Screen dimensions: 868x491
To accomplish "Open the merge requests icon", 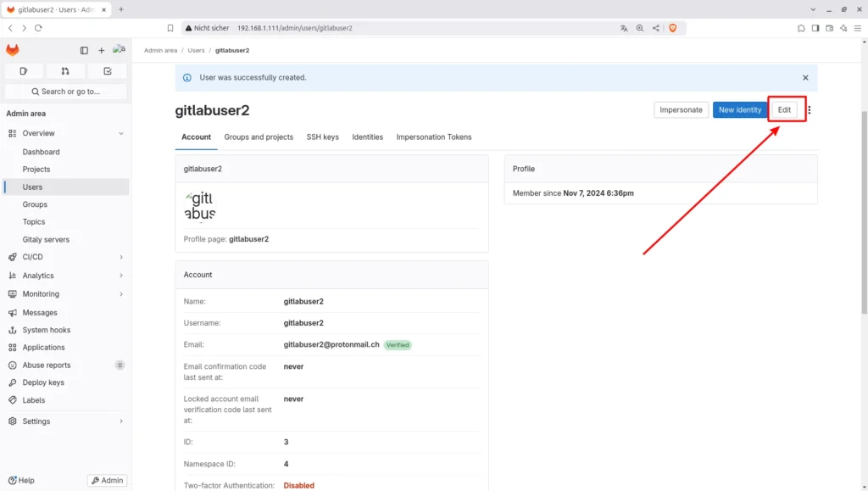I will click(x=65, y=71).
